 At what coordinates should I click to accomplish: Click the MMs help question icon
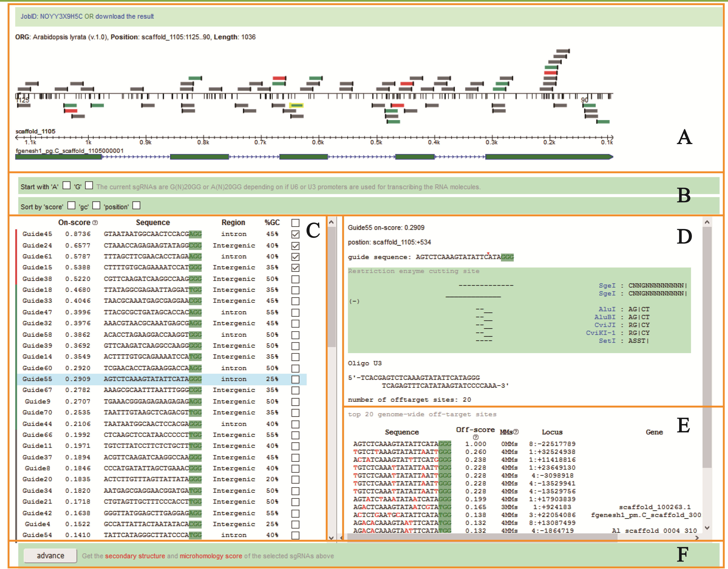pyautogui.click(x=516, y=432)
